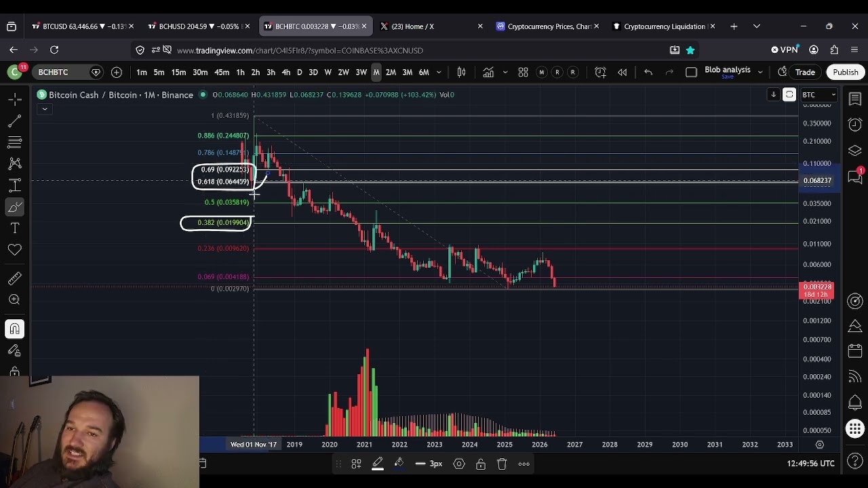
Task: Open indicator templates layout icon
Action: 523,72
